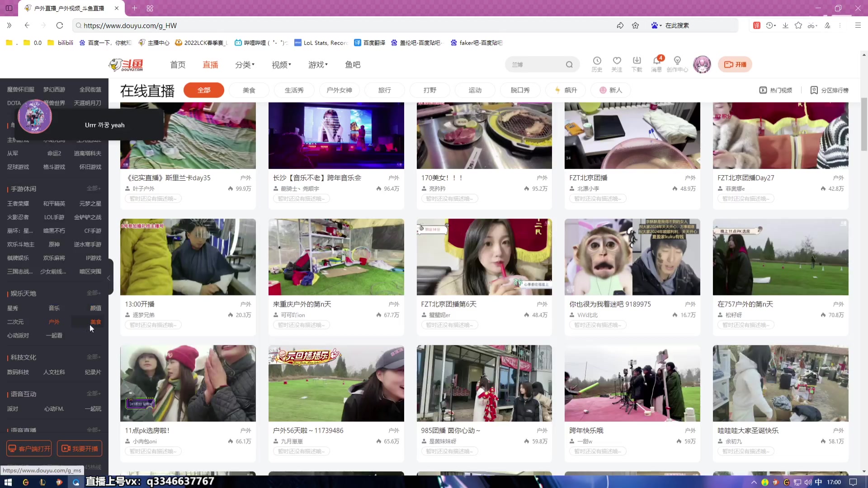
Task: Open the Douyu logo homepage
Action: [126, 65]
